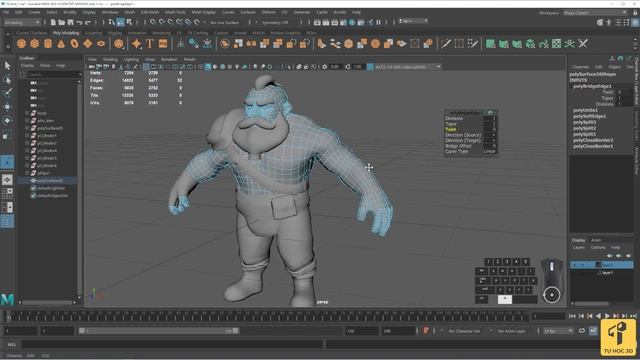This screenshot has width=640, height=360.
Task: Open the 24 fps frame rate dropdown
Action: (558, 331)
